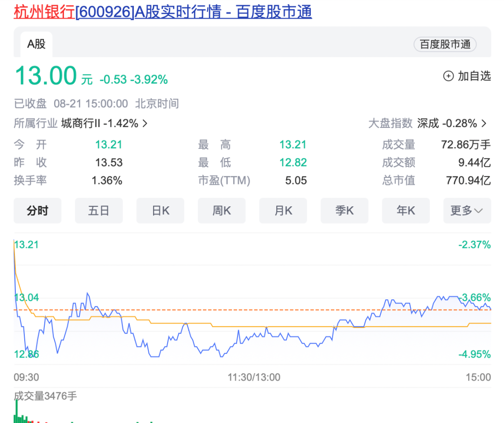Viewport: 504px width, 423px height.
Task: Switch to the 五日 chart tab
Action: coord(98,211)
